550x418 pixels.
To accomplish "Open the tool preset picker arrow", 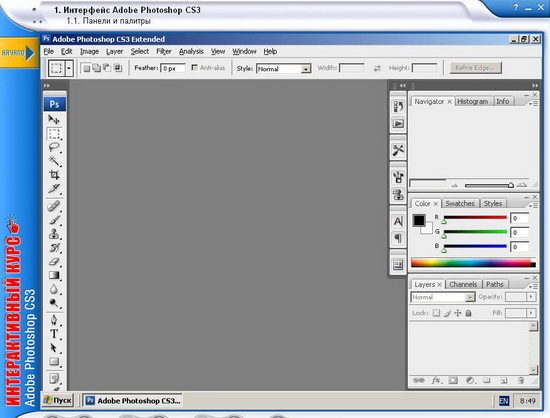I will coord(69,68).
